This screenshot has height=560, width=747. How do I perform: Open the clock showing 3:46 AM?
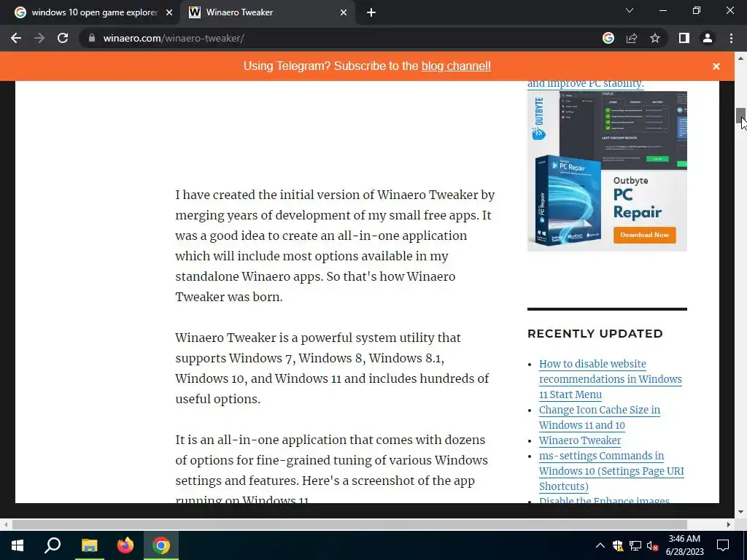[684, 545]
